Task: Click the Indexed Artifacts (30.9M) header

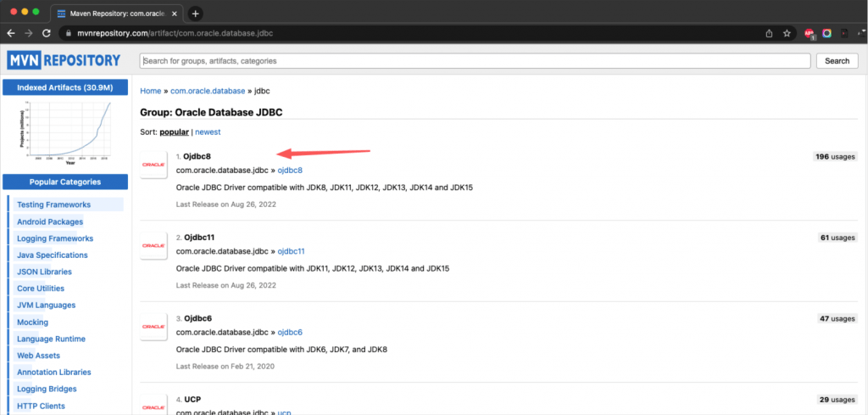Action: 65,87
